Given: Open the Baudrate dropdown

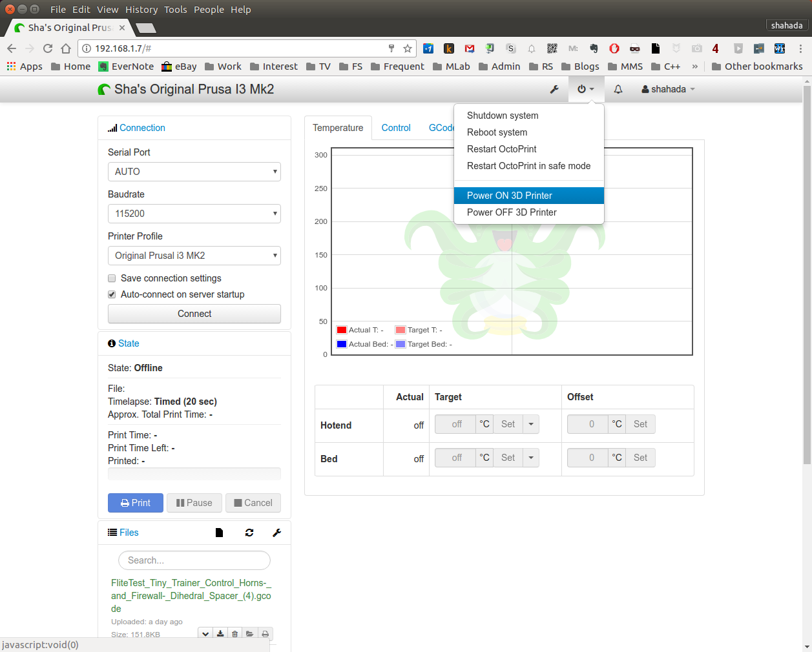Looking at the screenshot, I should pyautogui.click(x=194, y=214).
